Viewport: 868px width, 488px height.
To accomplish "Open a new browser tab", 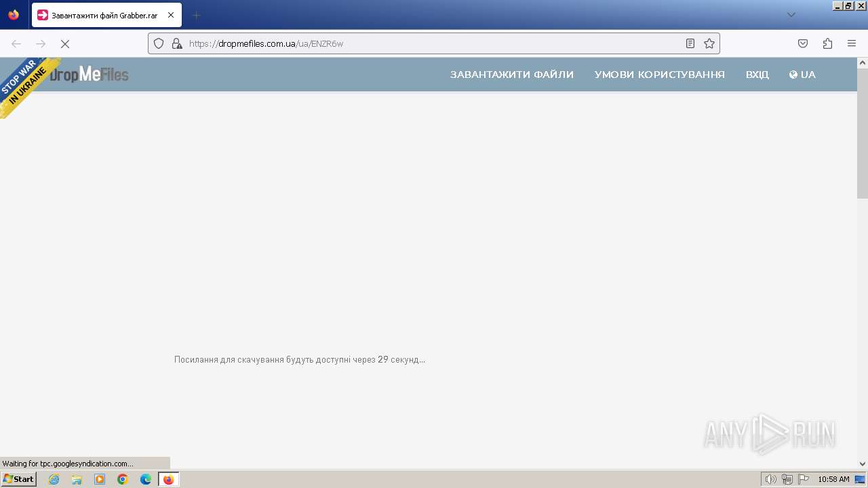I will pyautogui.click(x=196, y=15).
